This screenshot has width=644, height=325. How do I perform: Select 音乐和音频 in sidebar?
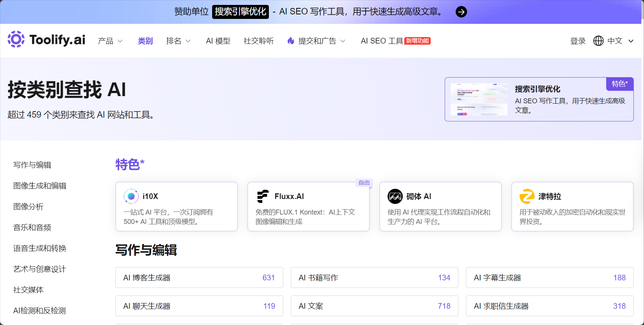coord(32,227)
